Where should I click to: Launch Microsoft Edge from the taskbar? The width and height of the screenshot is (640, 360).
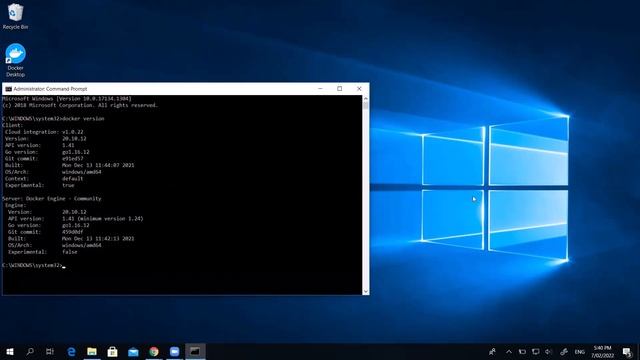click(71, 351)
